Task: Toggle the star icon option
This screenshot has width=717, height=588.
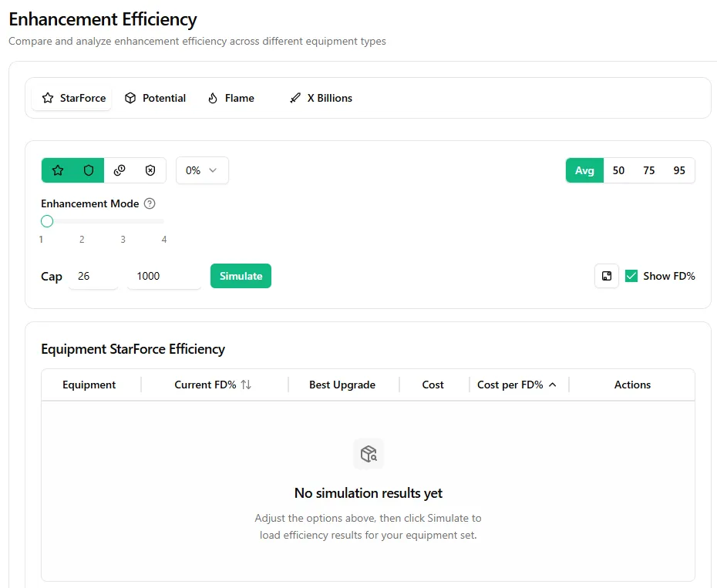Action: (58, 170)
